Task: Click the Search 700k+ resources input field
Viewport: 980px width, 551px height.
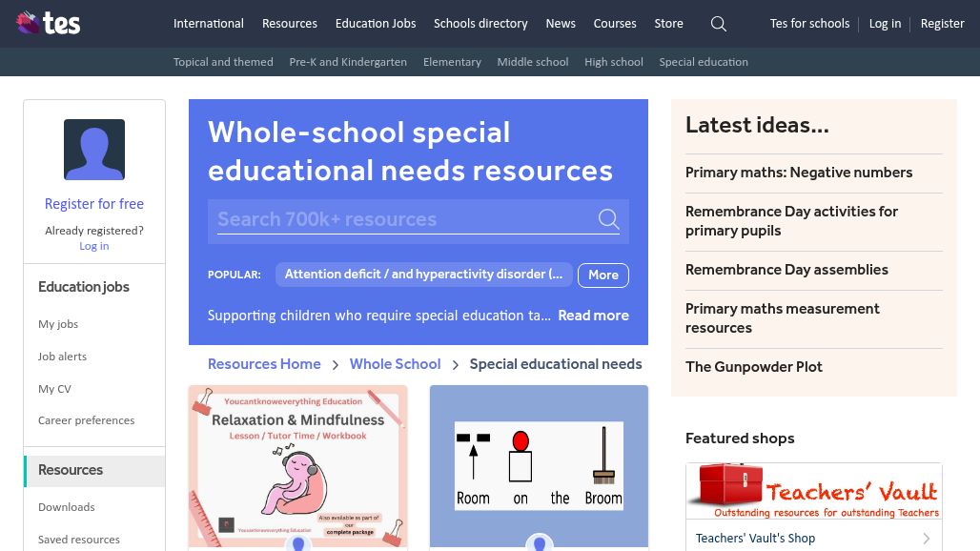Action: point(400,219)
